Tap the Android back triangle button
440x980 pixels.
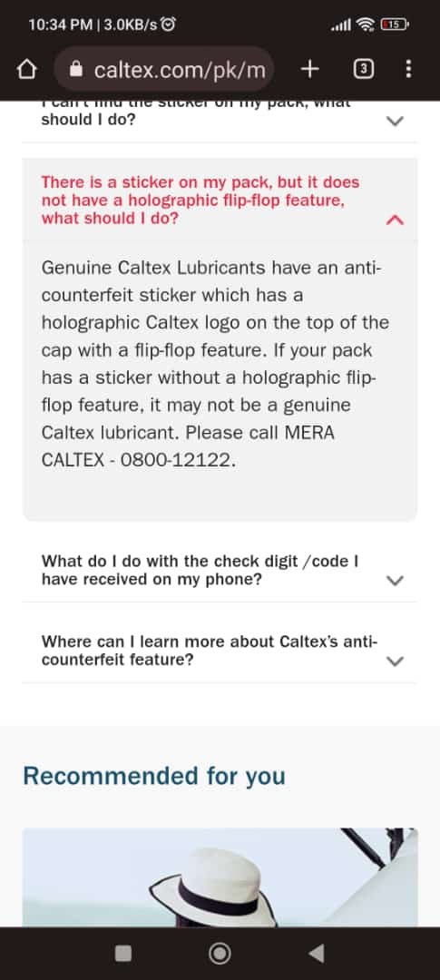[x=317, y=953]
